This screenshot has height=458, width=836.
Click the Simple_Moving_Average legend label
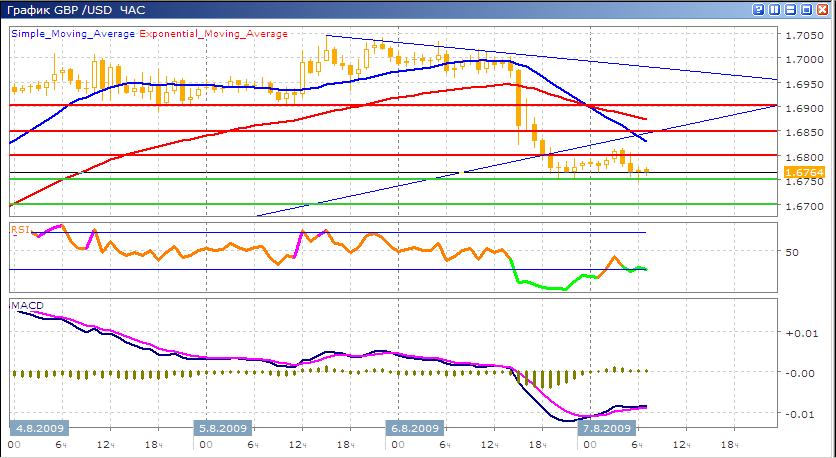(x=73, y=33)
